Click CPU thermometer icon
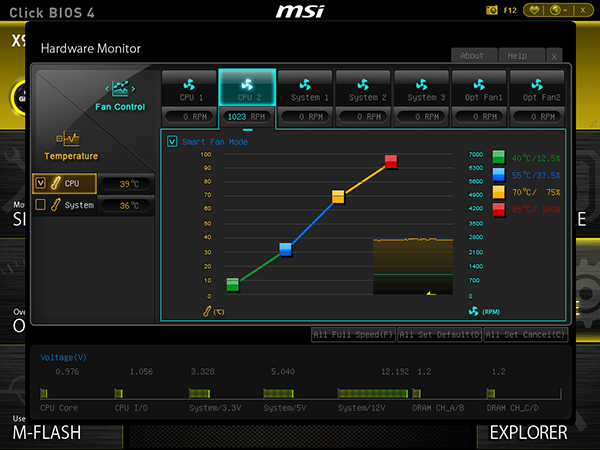 (x=55, y=183)
